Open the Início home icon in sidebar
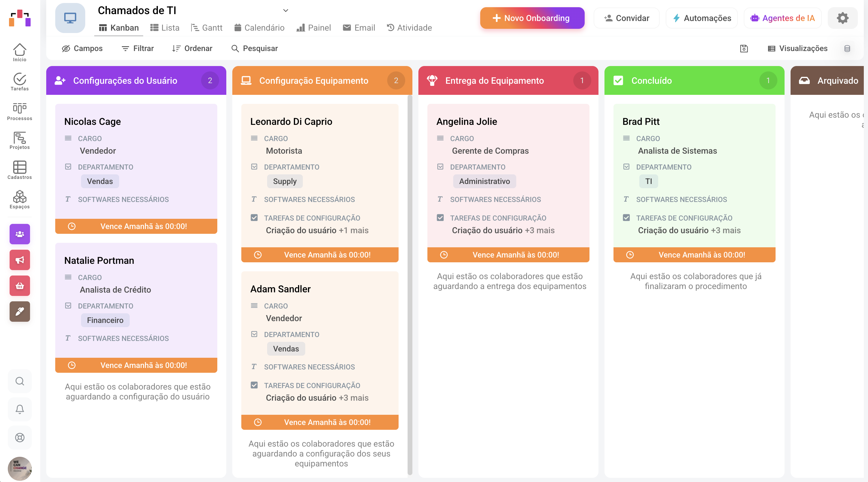 tap(20, 52)
